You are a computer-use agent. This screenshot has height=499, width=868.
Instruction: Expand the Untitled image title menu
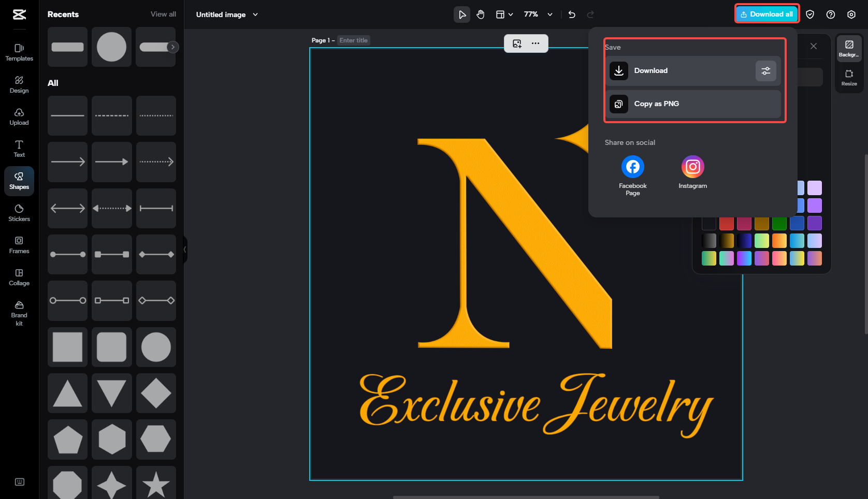click(255, 14)
